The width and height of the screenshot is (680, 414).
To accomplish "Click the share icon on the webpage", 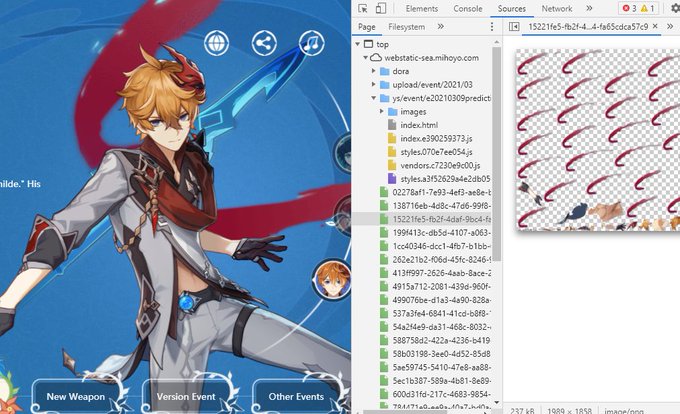I will tap(264, 43).
